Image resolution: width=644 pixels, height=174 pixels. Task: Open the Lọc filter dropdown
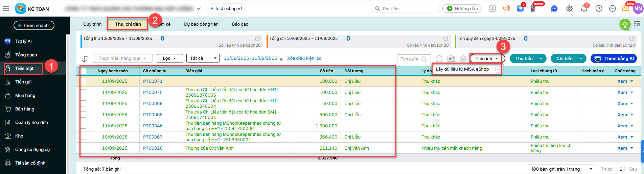pyautogui.click(x=170, y=58)
